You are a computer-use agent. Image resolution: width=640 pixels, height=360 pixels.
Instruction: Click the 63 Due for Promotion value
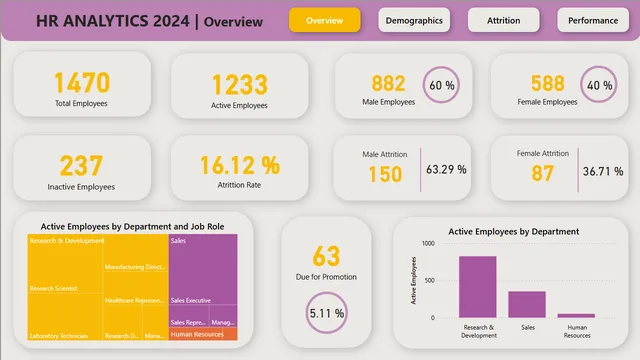326,256
